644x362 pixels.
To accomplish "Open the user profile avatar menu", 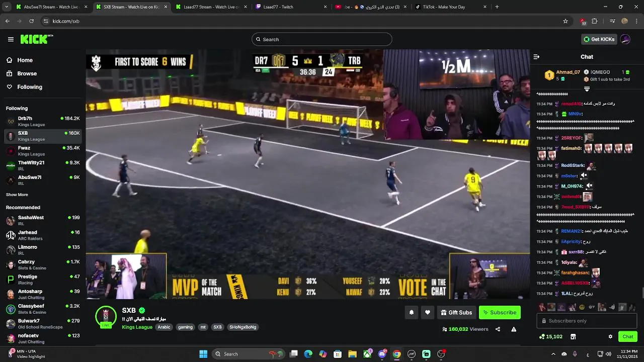I will [x=625, y=39].
